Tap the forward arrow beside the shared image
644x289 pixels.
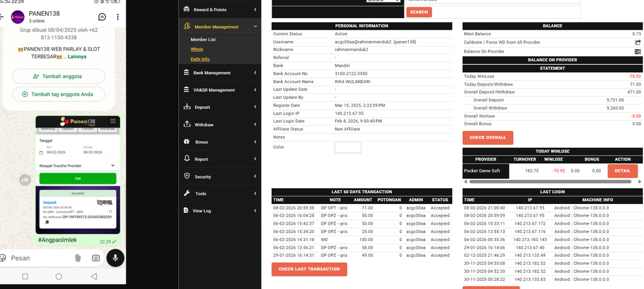pyautogui.click(x=25, y=180)
